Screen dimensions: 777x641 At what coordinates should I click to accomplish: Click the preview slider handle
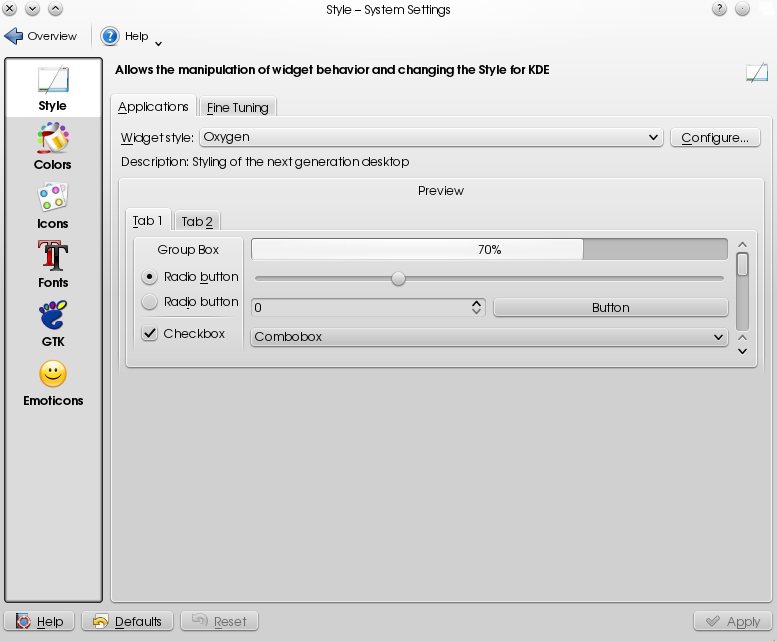398,278
